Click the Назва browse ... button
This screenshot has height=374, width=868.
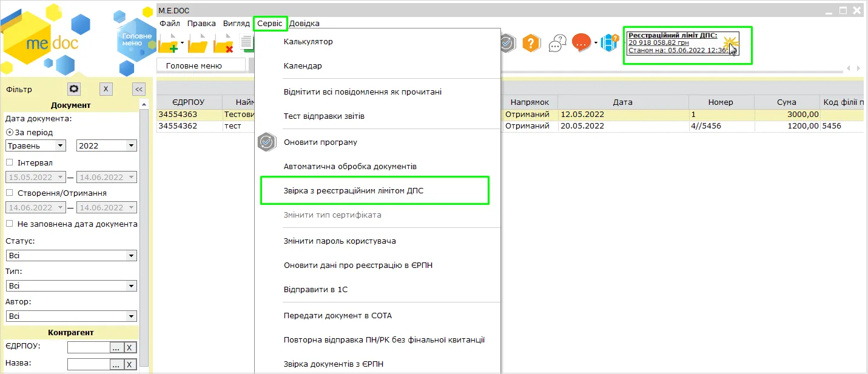click(116, 364)
